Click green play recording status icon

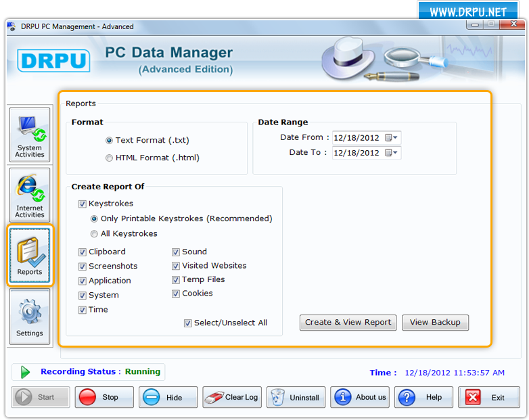pos(25,372)
